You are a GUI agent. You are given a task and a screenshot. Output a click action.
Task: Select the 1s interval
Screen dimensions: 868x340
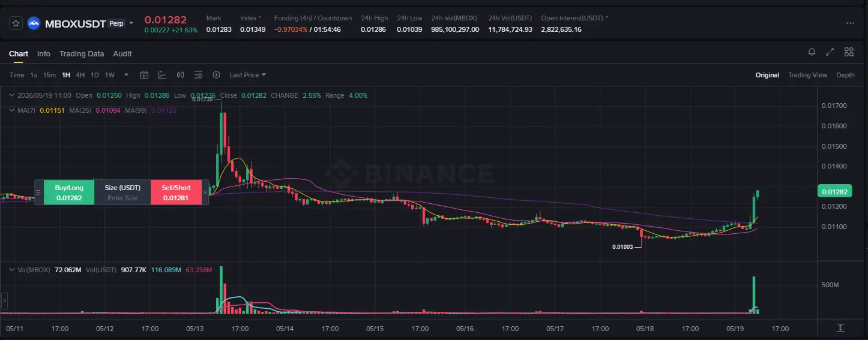pos(34,75)
